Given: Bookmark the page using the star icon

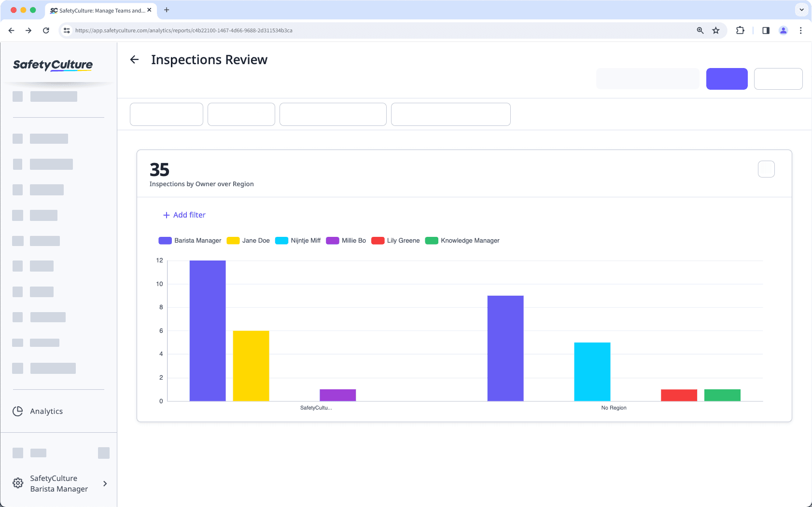Looking at the screenshot, I should tap(715, 30).
